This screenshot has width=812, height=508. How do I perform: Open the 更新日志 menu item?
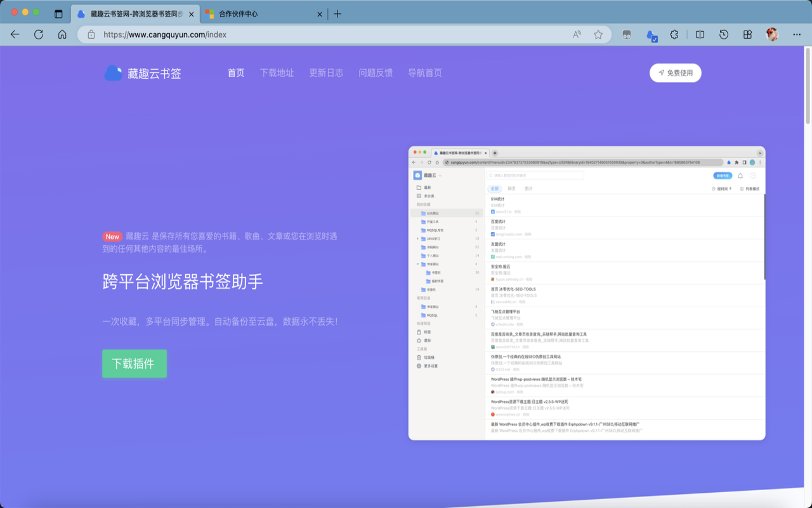pos(326,72)
